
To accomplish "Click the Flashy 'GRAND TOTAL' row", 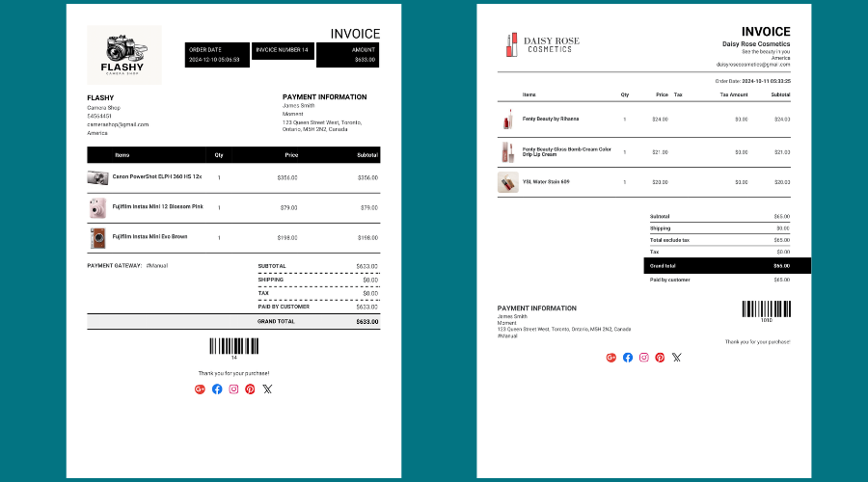I will pyautogui.click(x=233, y=322).
